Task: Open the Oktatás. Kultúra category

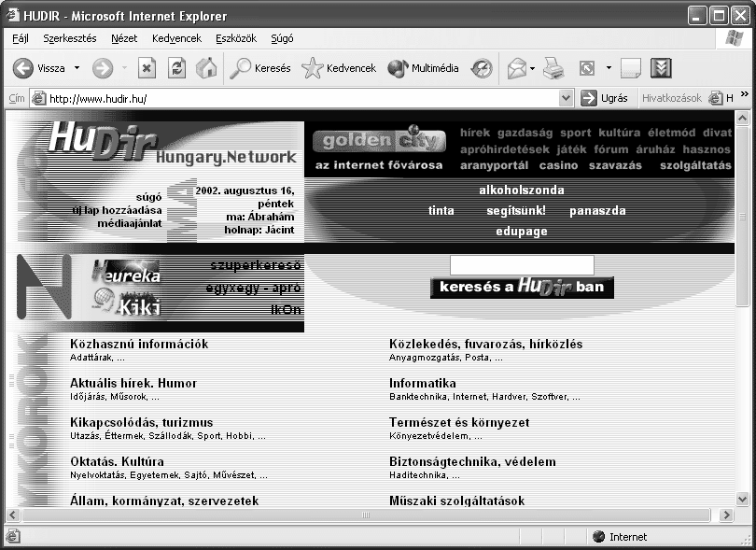Action: tap(117, 461)
